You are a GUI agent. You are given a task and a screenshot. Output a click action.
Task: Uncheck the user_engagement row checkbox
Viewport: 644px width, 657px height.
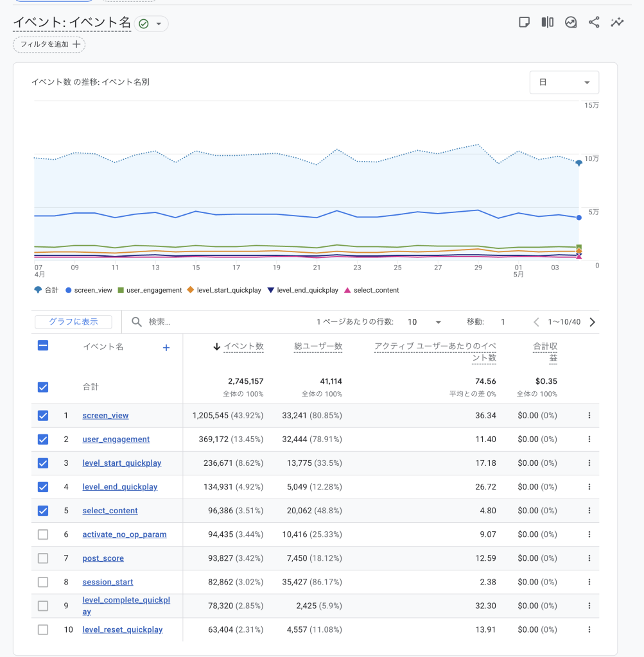[x=43, y=439]
